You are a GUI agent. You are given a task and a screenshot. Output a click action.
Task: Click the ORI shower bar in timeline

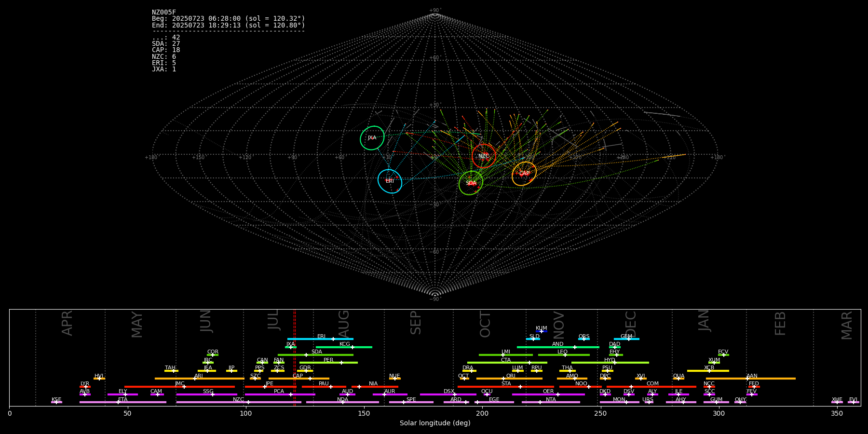(509, 379)
